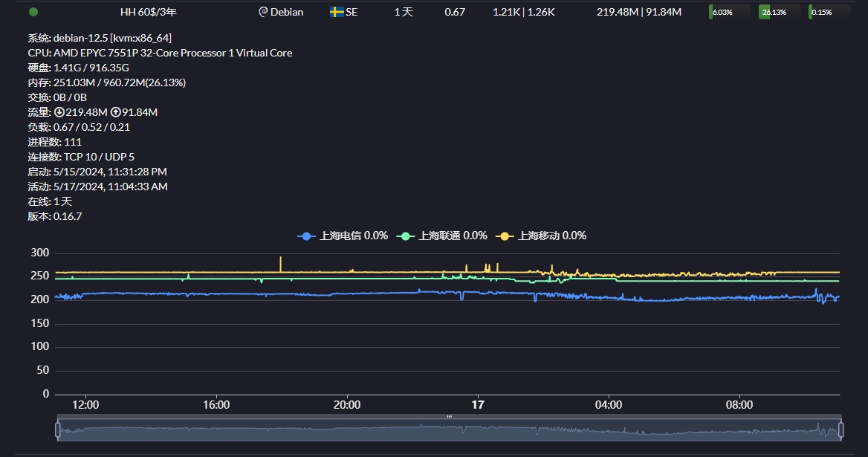The height and width of the screenshot is (457, 868).
Task: Click the "0" y-axis label
Action: [x=46, y=394]
